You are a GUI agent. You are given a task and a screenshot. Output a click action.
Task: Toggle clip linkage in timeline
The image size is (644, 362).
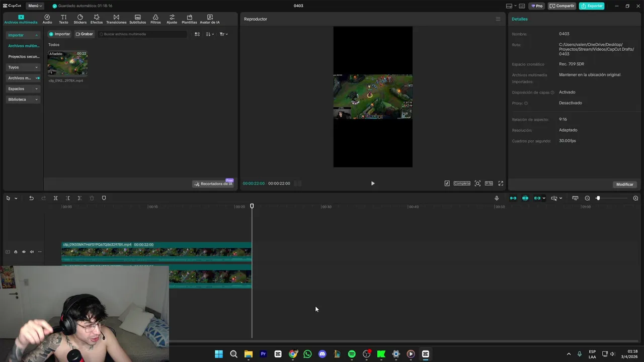(x=537, y=198)
